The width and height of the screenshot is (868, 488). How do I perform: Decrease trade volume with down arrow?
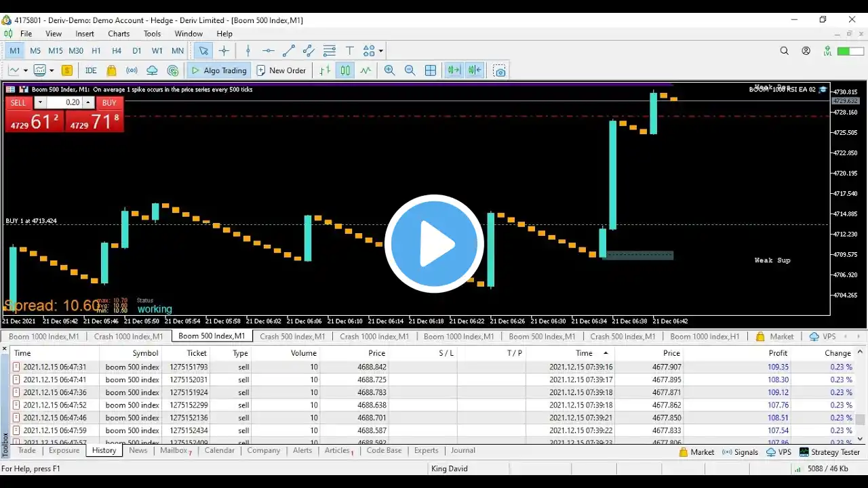point(40,103)
